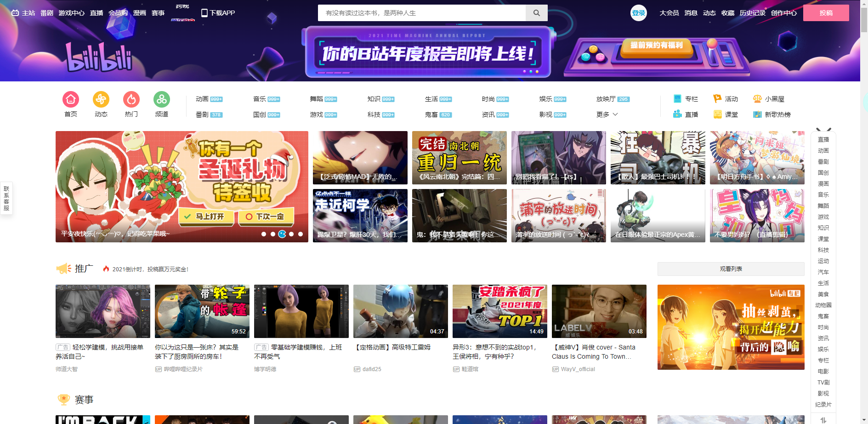This screenshot has width=868, height=424.
Task: Click uploader 哔哩哔哩纪录片
Action: pyautogui.click(x=183, y=369)
